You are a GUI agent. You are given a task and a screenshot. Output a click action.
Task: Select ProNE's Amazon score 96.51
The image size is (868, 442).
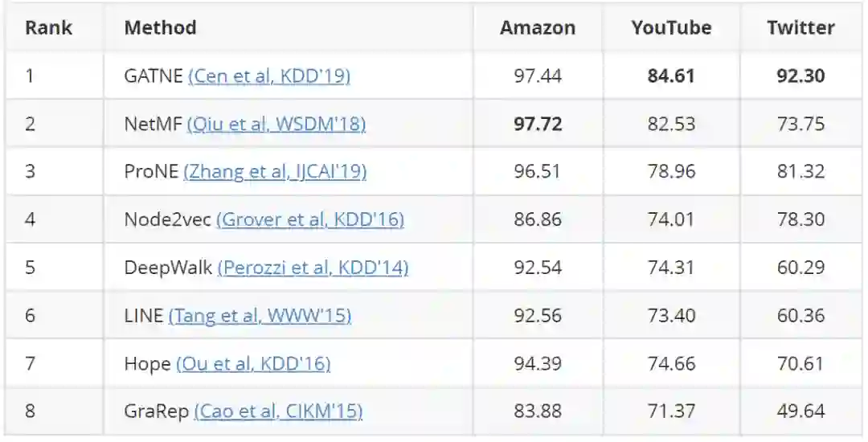(538, 172)
